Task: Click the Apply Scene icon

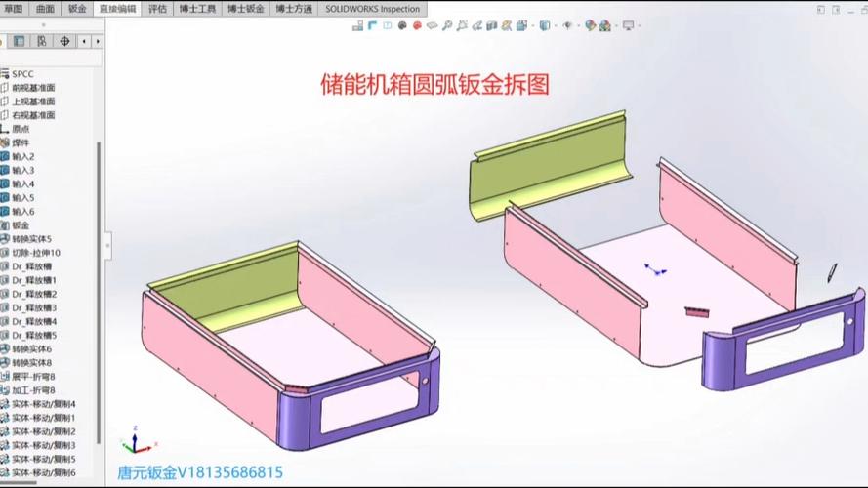Action: tap(604, 25)
